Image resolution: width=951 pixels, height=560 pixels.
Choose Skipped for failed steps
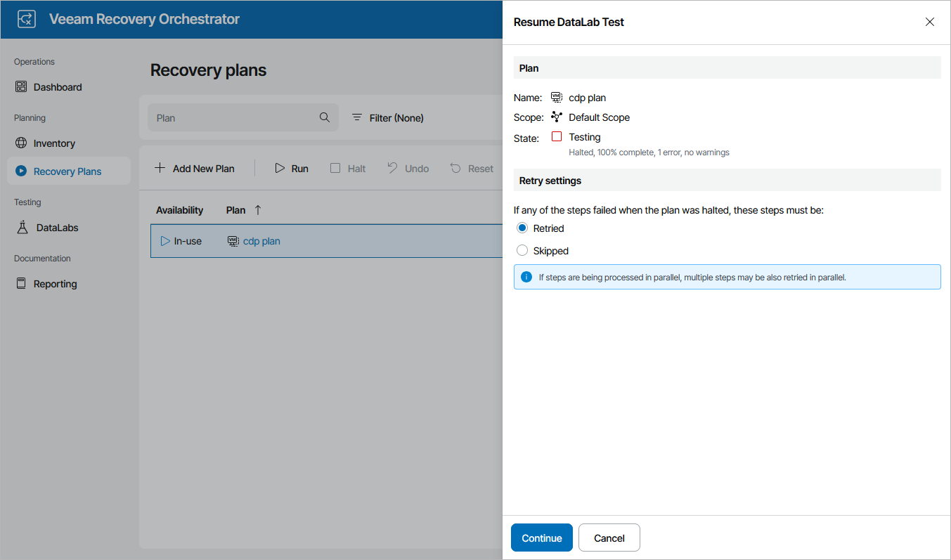[522, 250]
